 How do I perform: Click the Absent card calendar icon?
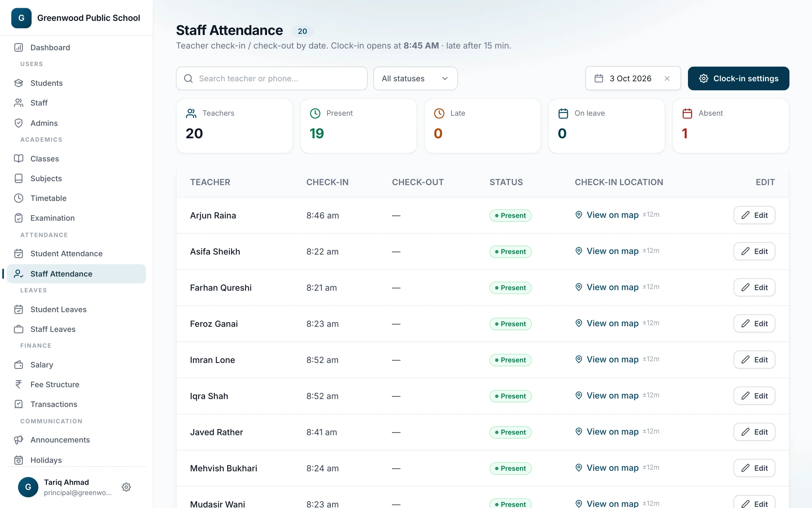pyautogui.click(x=687, y=113)
